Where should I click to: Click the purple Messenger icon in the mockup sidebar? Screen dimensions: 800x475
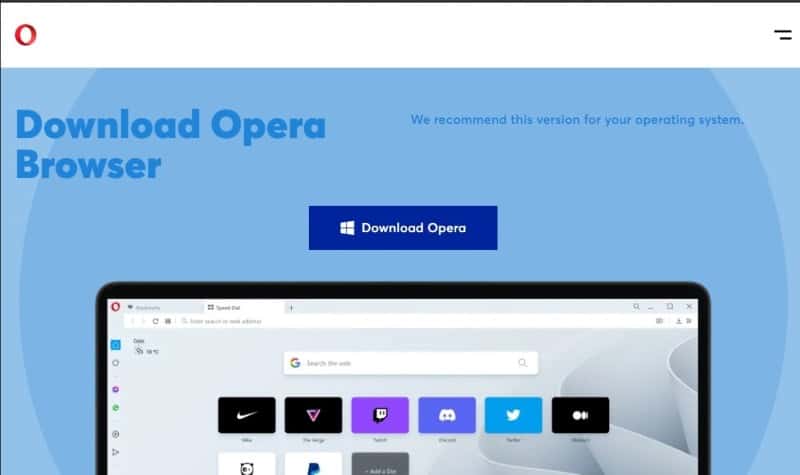point(116,389)
